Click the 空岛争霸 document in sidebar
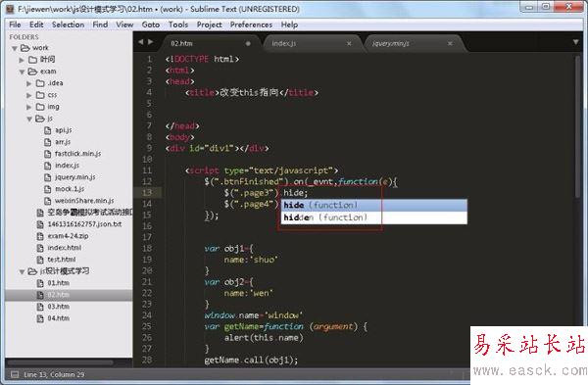The width and height of the screenshot is (588, 385). (89, 213)
